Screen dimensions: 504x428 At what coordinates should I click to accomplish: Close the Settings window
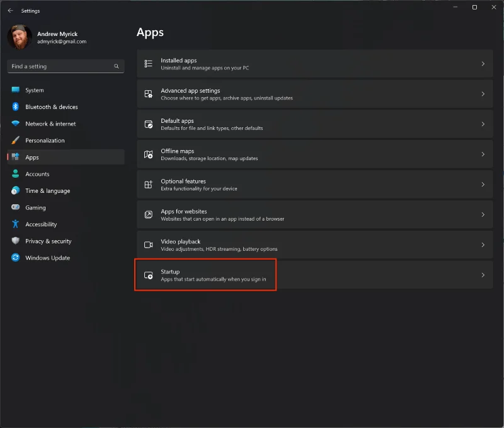click(x=494, y=7)
